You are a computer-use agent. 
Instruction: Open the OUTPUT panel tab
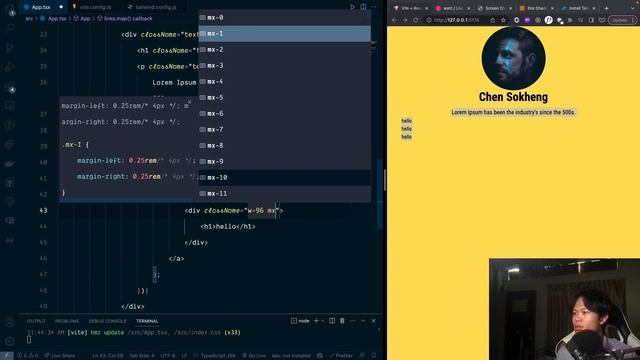tap(36, 321)
